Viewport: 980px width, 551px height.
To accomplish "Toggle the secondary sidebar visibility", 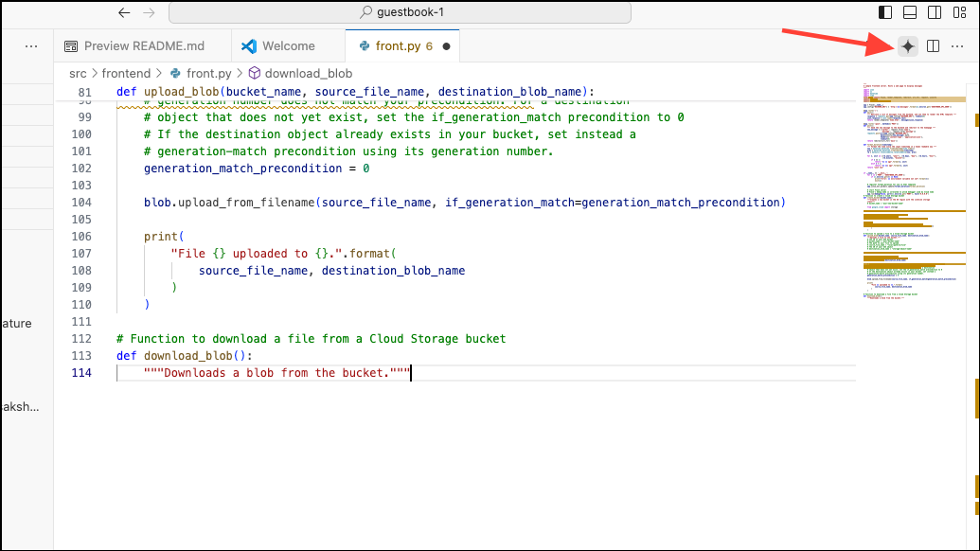I will 934,10.
